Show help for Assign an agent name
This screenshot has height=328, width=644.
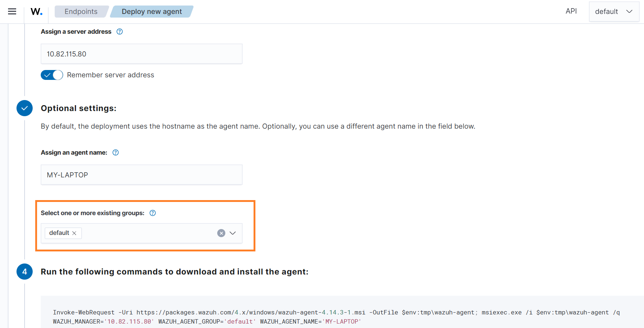(x=116, y=152)
